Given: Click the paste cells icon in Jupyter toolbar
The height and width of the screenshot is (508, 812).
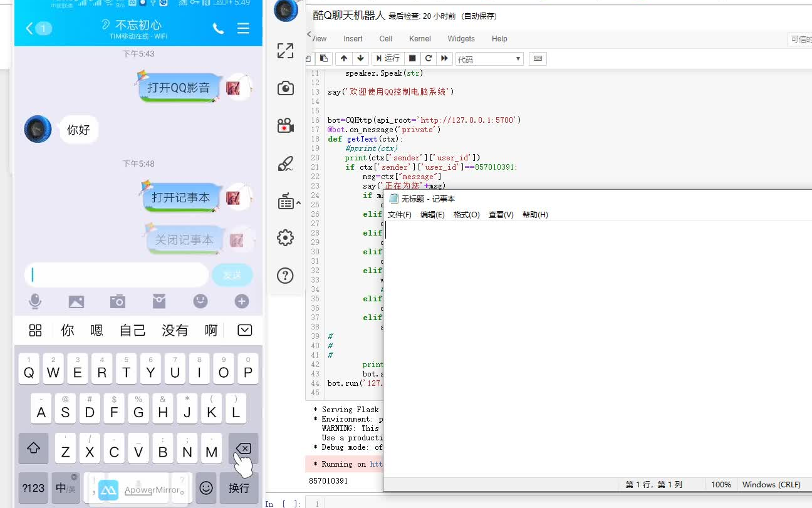Looking at the screenshot, I should pyautogui.click(x=323, y=58).
